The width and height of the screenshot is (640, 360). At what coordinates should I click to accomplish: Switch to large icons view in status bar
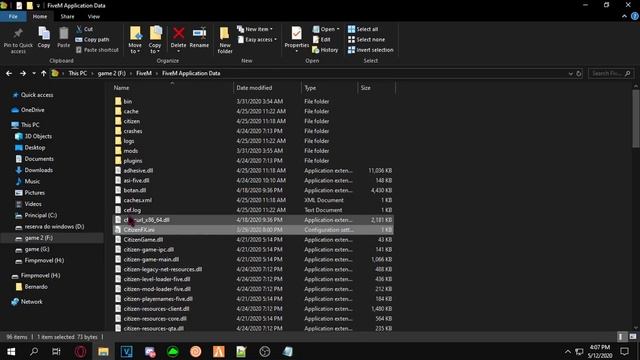(633, 337)
